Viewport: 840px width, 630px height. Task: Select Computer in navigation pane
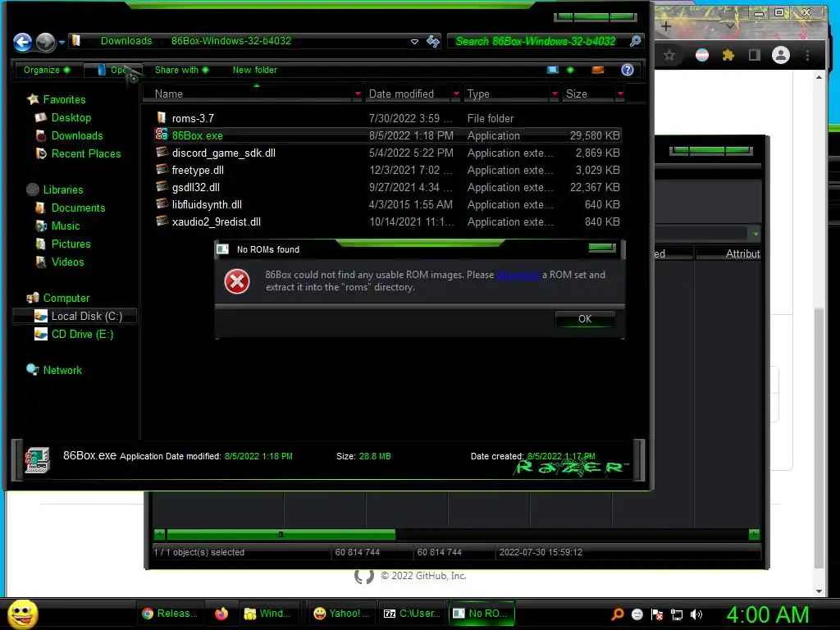point(58,298)
